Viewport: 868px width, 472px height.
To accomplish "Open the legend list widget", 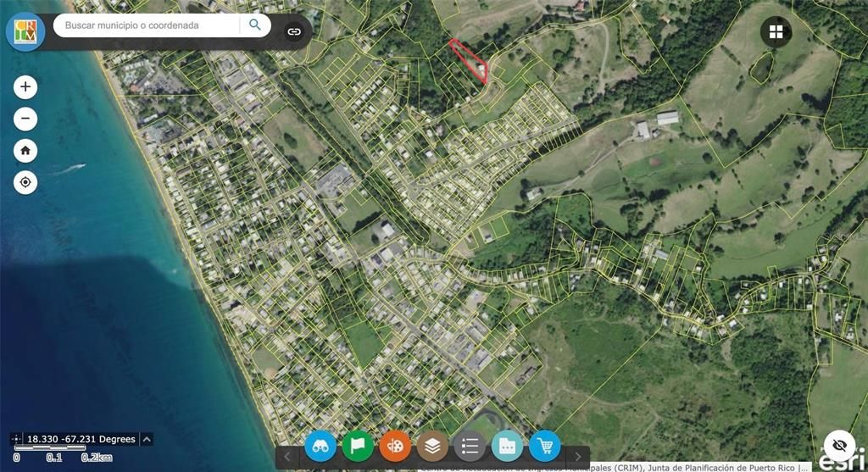I will click(470, 445).
